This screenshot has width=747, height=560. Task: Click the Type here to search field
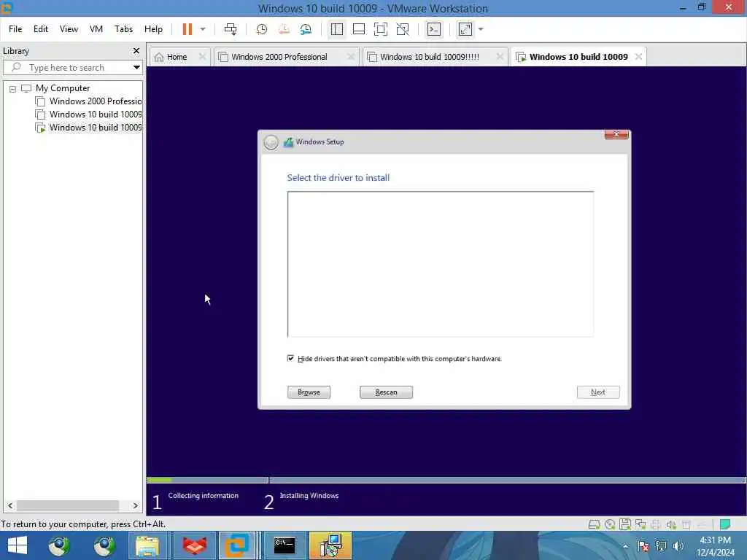(x=73, y=68)
